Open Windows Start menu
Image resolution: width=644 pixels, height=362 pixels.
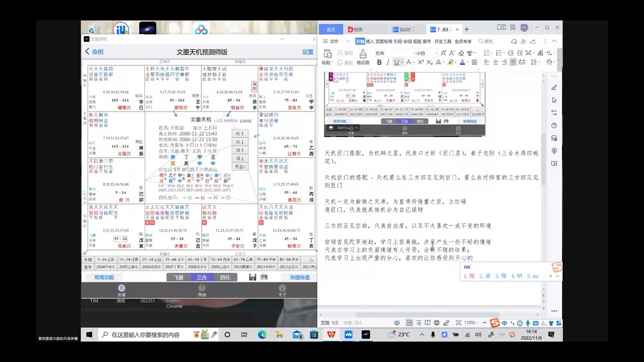(x=89, y=334)
